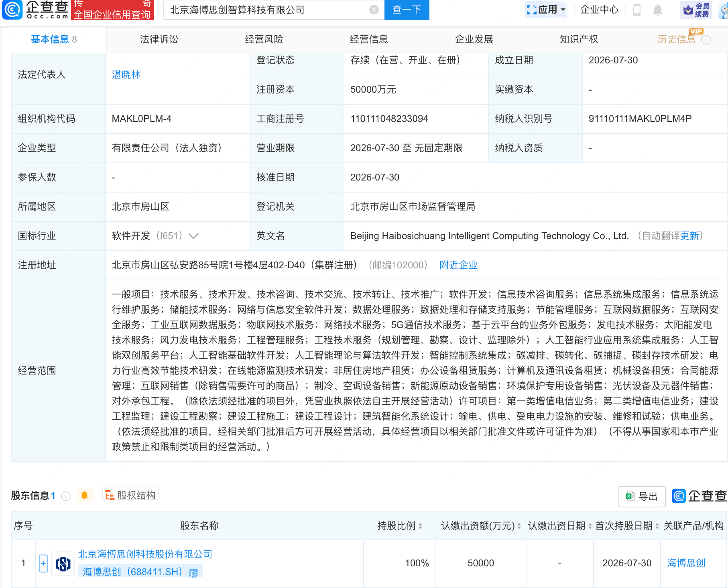Switch to the 知识产权 tab
The width and height of the screenshot is (728, 588).
(x=579, y=39)
